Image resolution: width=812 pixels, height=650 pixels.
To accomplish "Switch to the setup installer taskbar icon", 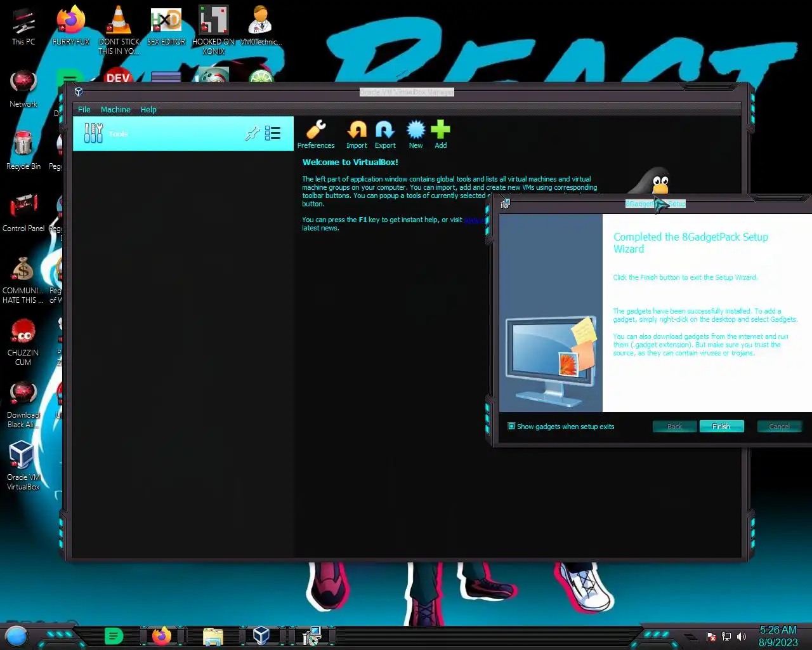I will click(311, 635).
